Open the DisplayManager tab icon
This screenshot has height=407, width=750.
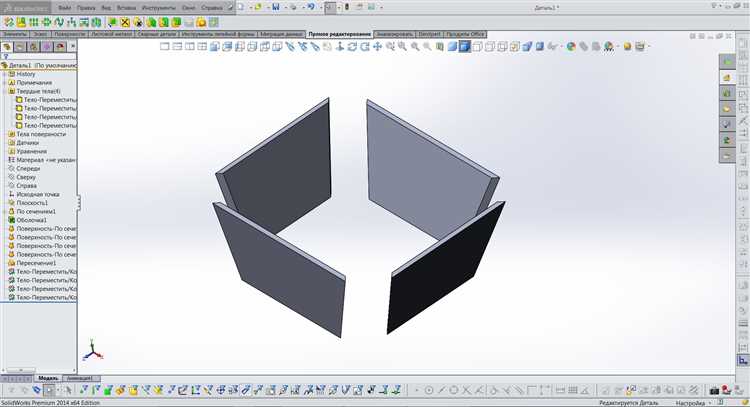click(x=60, y=47)
